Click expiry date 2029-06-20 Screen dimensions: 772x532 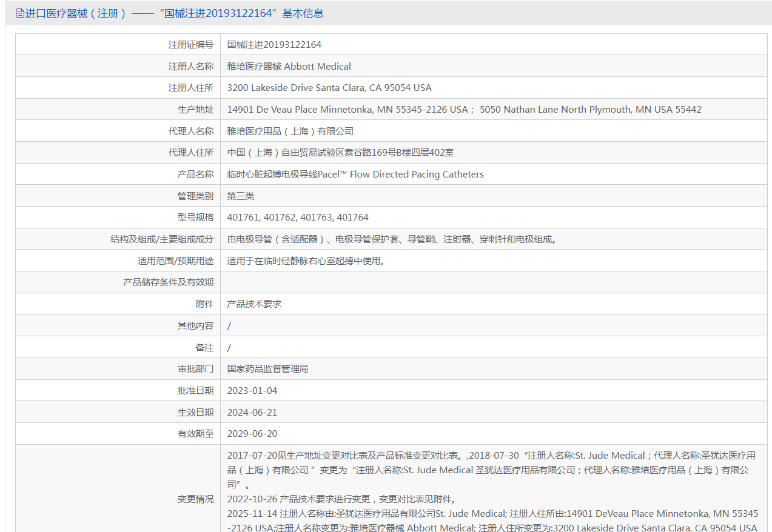tap(252, 434)
